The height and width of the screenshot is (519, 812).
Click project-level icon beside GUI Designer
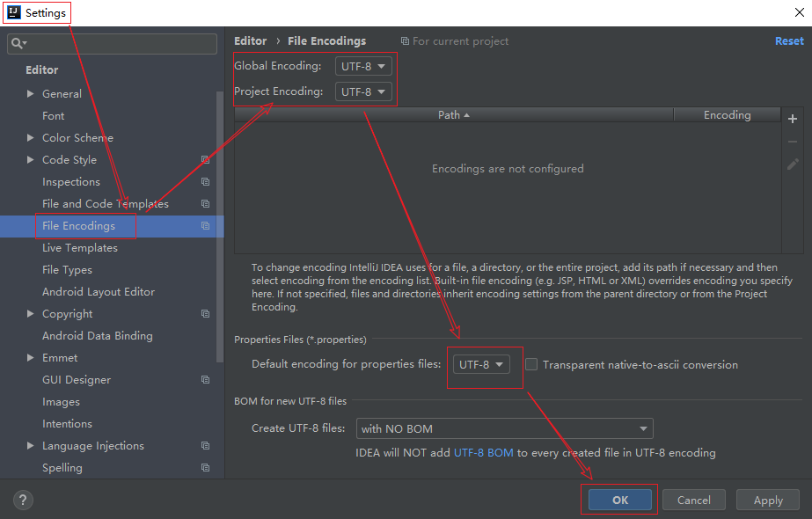pos(205,380)
